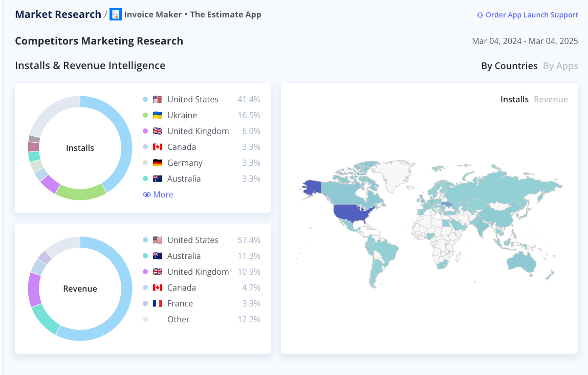
Task: Click the Invoice Maker app icon
Action: point(116,15)
